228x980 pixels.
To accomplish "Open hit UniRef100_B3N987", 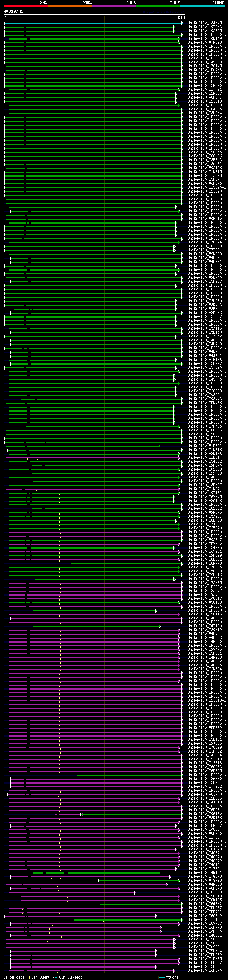I will [204, 281].
